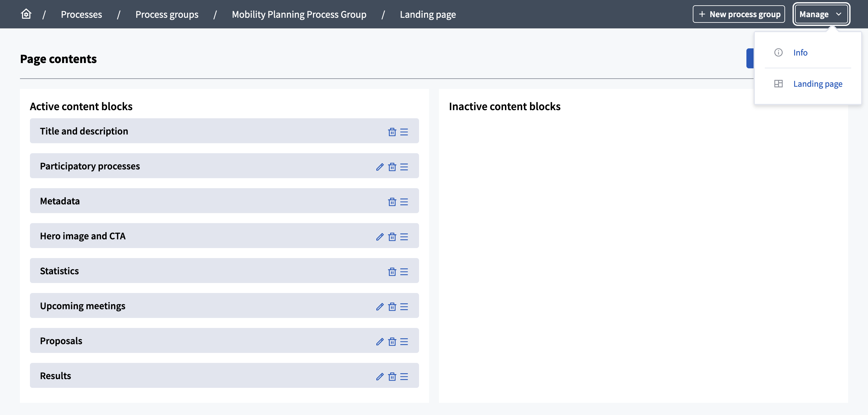The width and height of the screenshot is (868, 415).
Task: Edit the Upcoming meetings block
Action: click(380, 307)
